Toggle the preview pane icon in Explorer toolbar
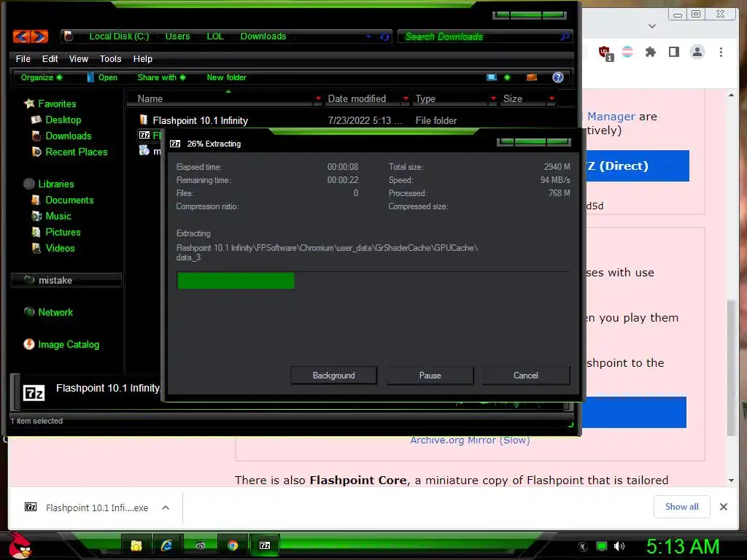 point(532,77)
